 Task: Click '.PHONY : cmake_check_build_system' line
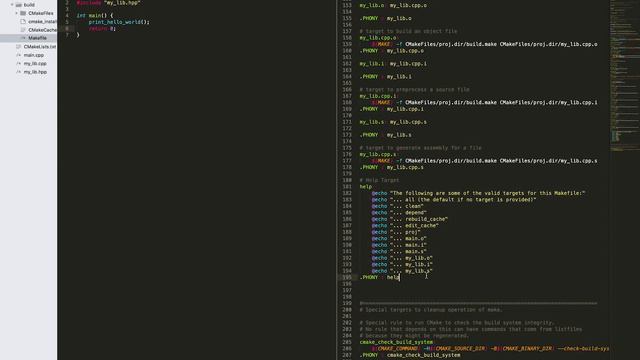click(x=410, y=355)
